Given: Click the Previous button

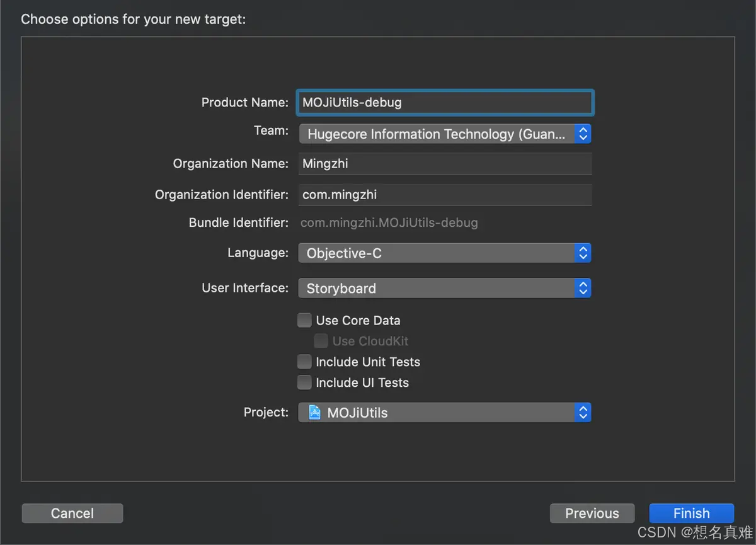Looking at the screenshot, I should click(592, 513).
